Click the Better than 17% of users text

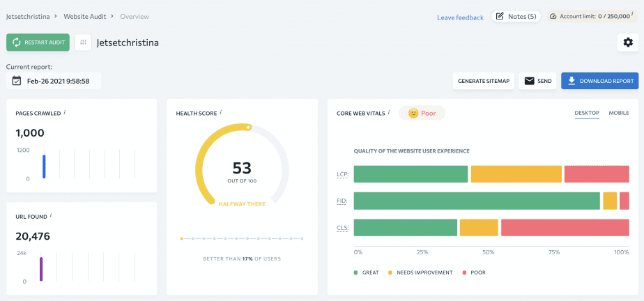coord(242,258)
